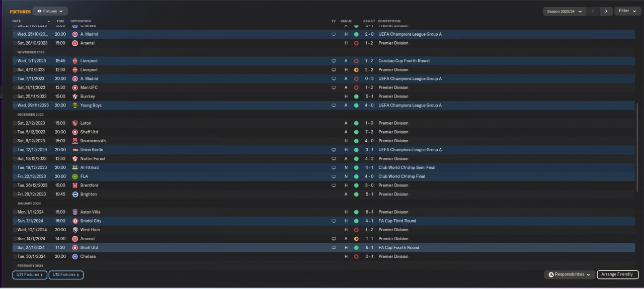
Task: Sort by Competition column header
Action: (x=389, y=21)
